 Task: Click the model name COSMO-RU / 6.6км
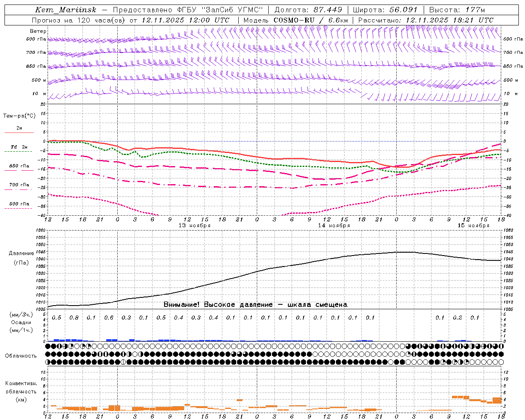coord(311,20)
